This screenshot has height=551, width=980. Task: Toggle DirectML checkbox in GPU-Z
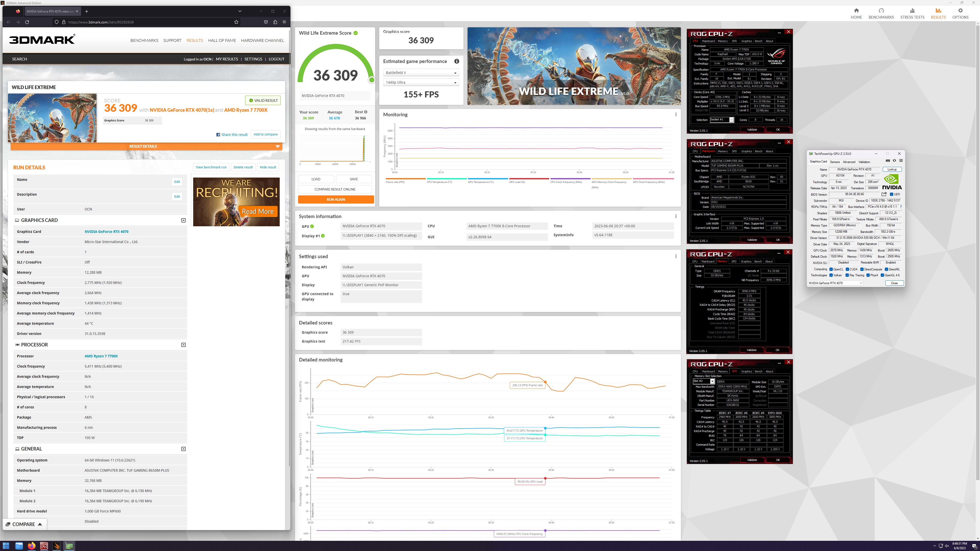pyautogui.click(x=886, y=269)
